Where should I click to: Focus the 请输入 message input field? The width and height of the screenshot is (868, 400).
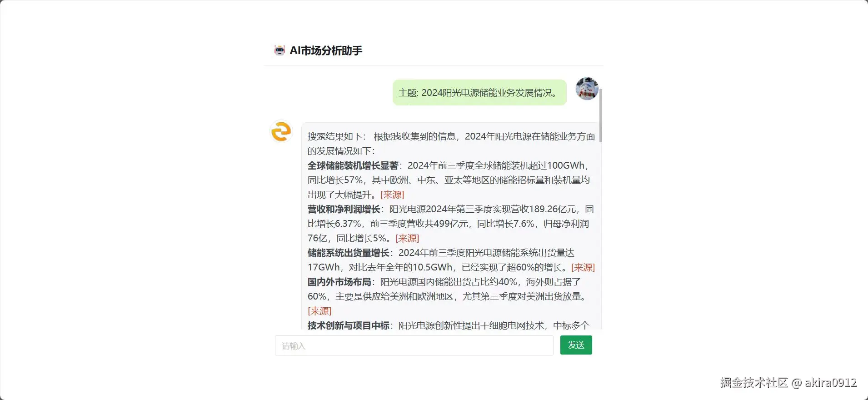[x=414, y=345]
